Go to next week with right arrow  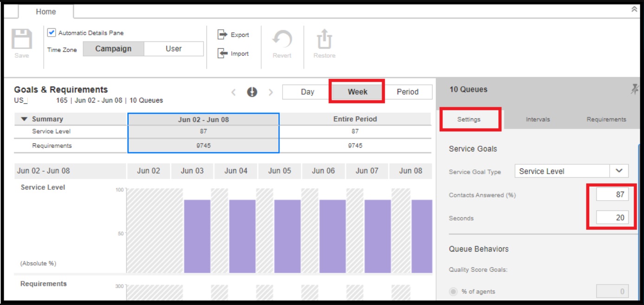(x=271, y=92)
